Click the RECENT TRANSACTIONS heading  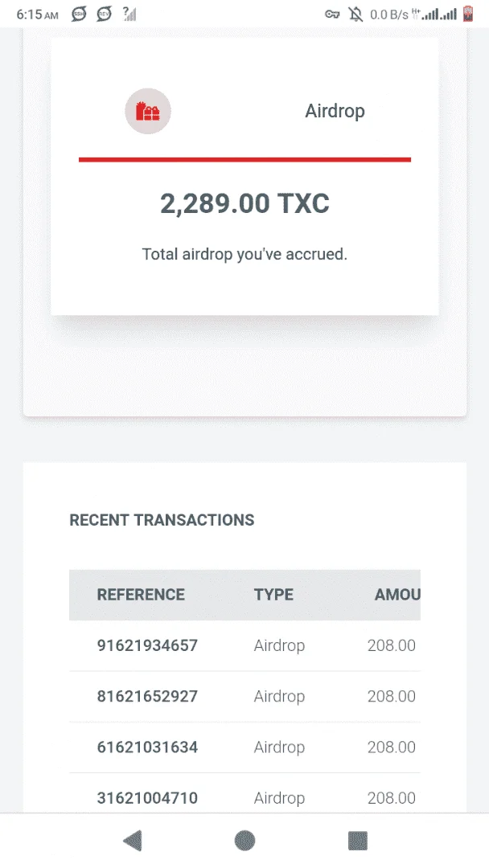[x=162, y=520]
